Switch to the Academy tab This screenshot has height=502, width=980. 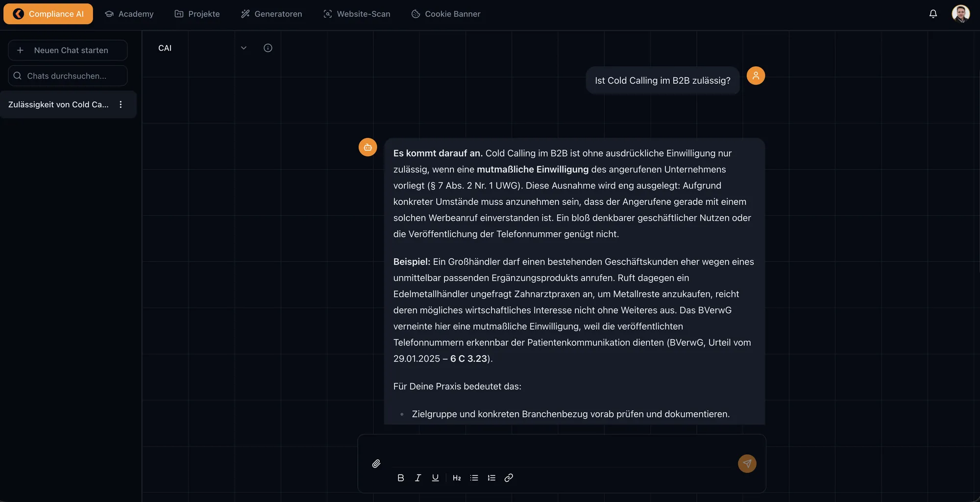pyautogui.click(x=129, y=14)
